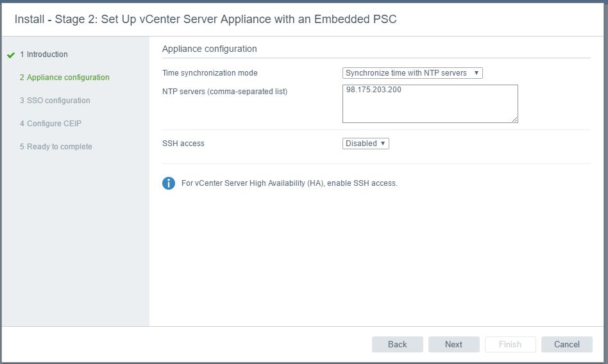Click the Appliance configuration heading
The width and height of the screenshot is (608, 364).
[209, 49]
